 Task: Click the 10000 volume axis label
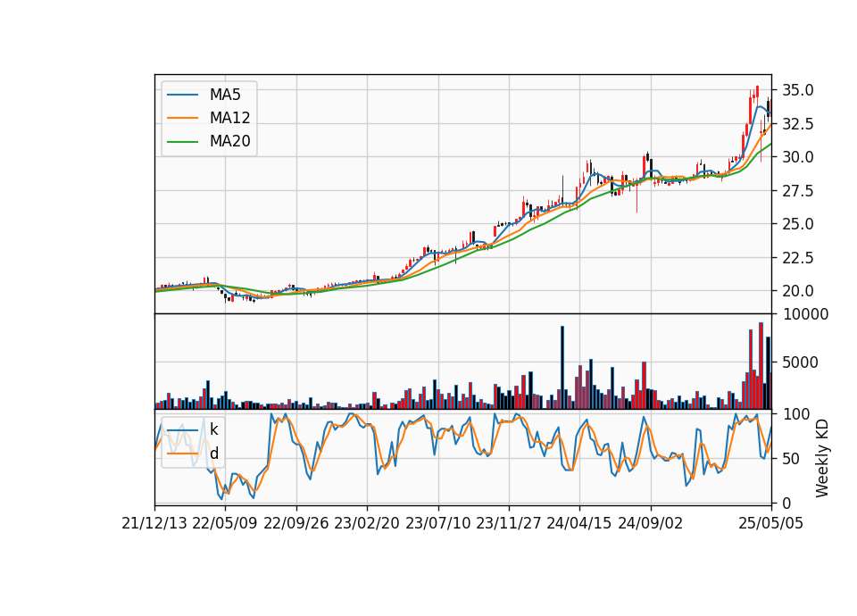pos(805,315)
